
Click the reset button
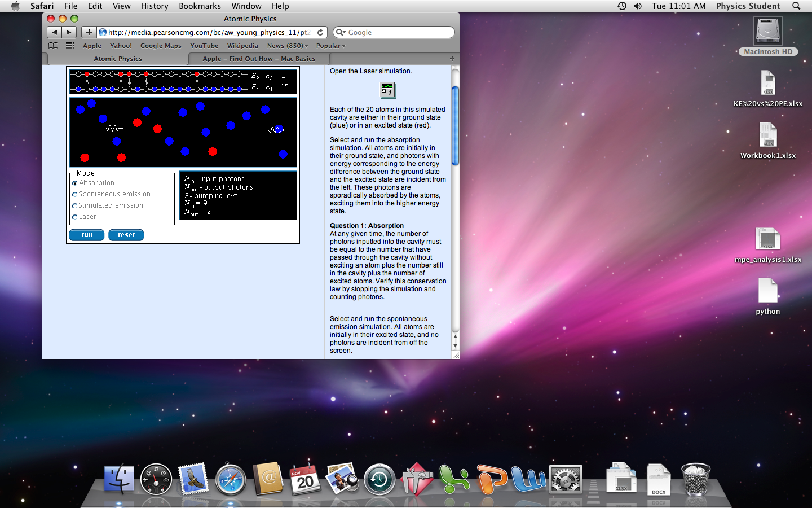click(x=126, y=235)
